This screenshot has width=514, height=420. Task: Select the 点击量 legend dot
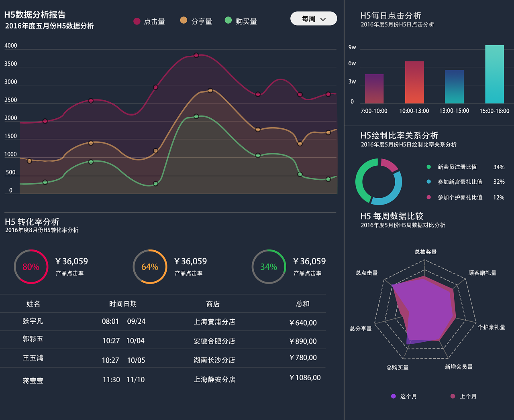[x=137, y=21]
